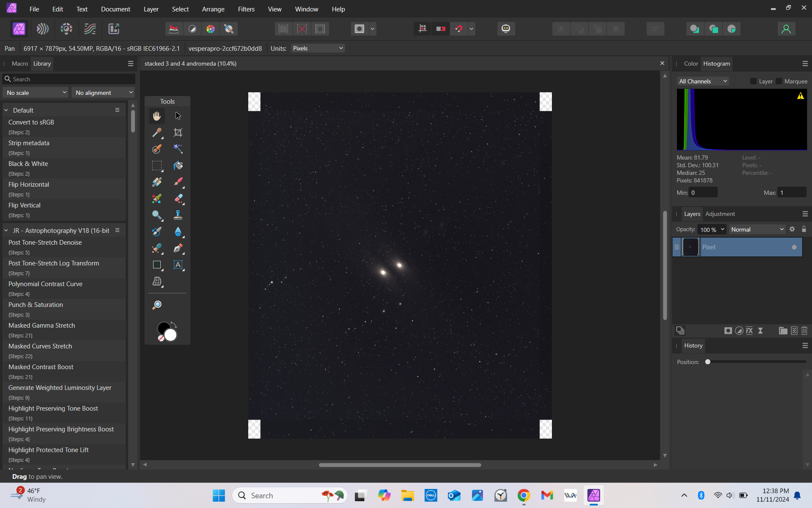Open Google Chrome from the taskbar

[x=524, y=495]
